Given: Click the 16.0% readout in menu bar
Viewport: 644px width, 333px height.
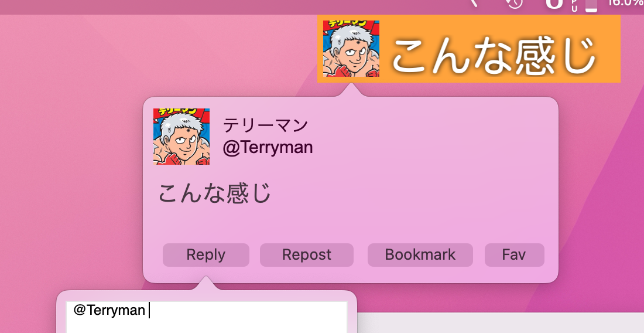Looking at the screenshot, I should click(625, 3).
